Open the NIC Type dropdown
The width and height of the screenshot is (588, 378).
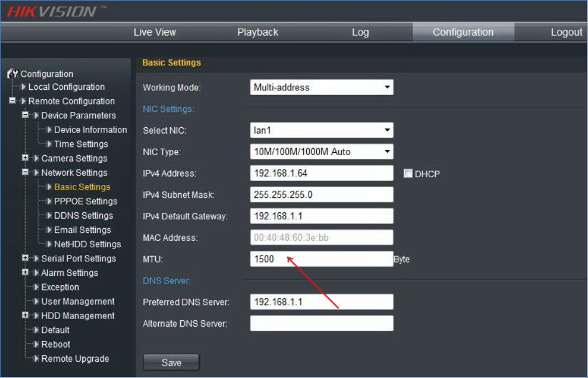(321, 152)
